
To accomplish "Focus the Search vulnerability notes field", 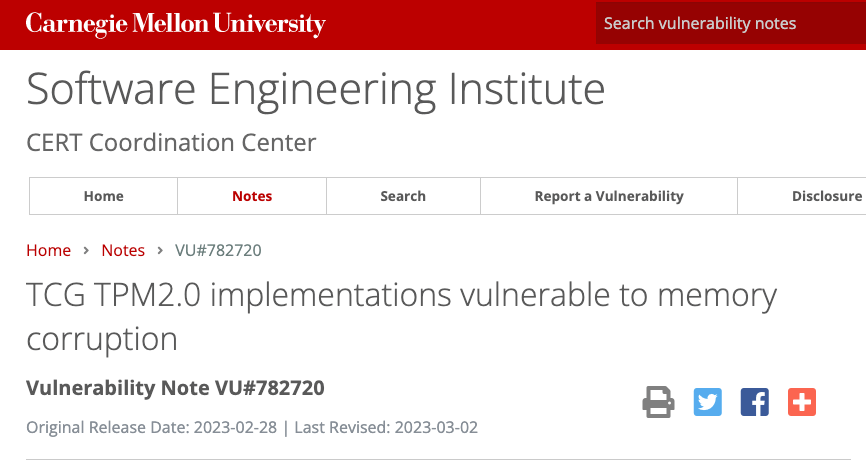I will (x=730, y=23).
